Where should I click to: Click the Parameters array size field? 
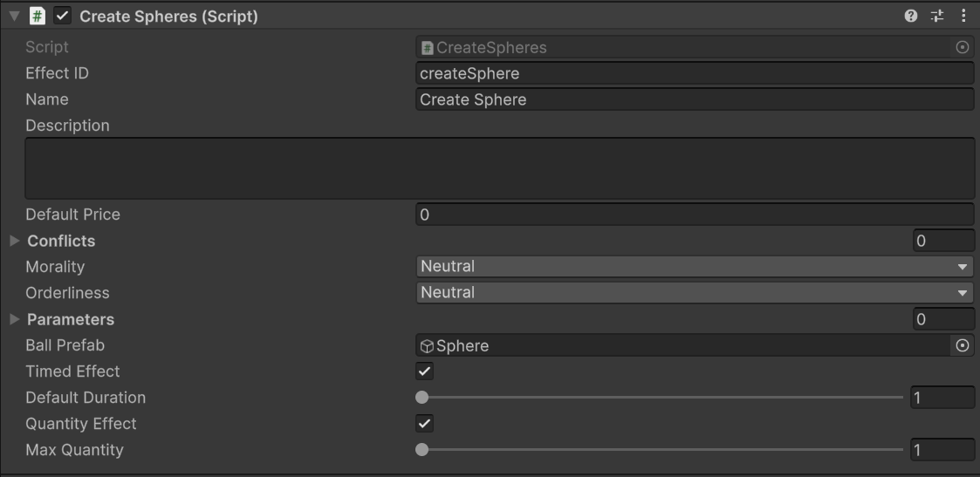[x=943, y=320]
